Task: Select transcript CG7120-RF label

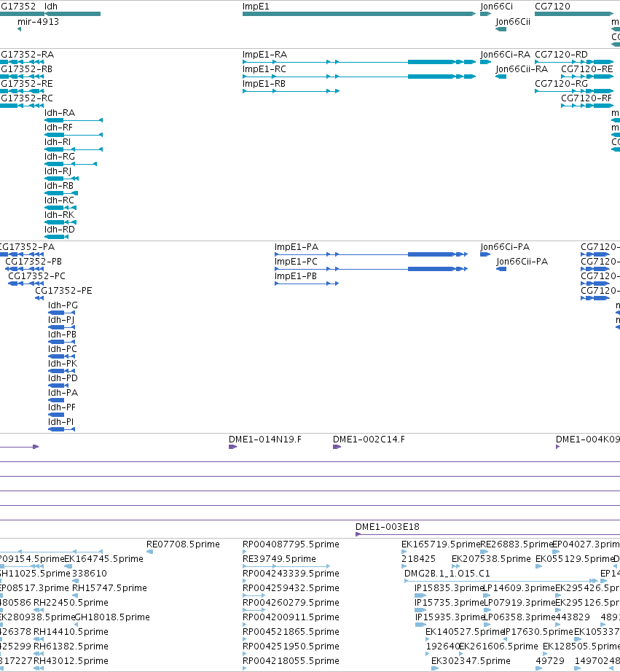Action: pyautogui.click(x=586, y=98)
